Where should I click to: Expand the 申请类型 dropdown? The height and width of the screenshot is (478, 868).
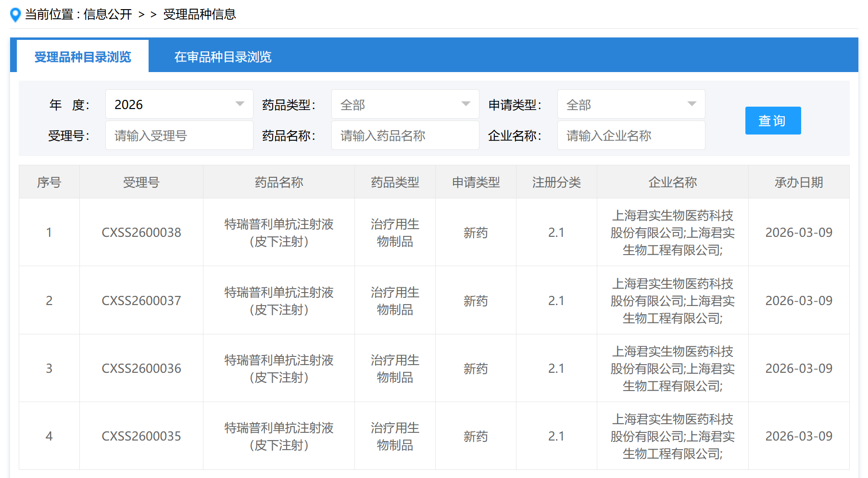pos(631,104)
